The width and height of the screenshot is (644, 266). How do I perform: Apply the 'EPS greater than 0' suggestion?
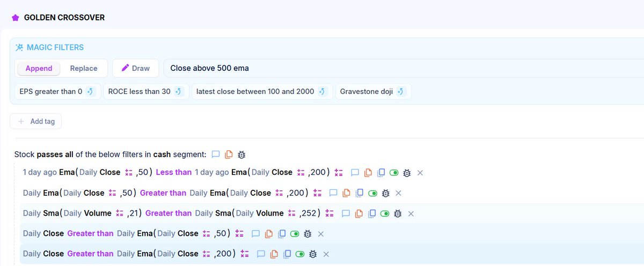(57, 91)
